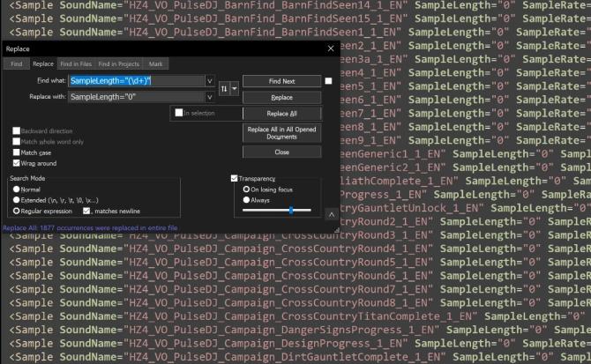Choose Always transparency option
This screenshot has height=364, width=591.
tap(246, 199)
